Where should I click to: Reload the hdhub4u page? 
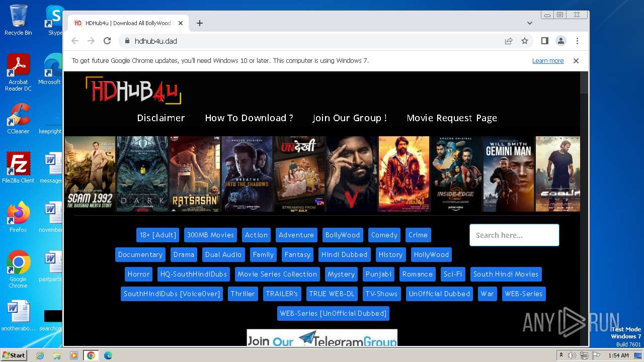(107, 41)
